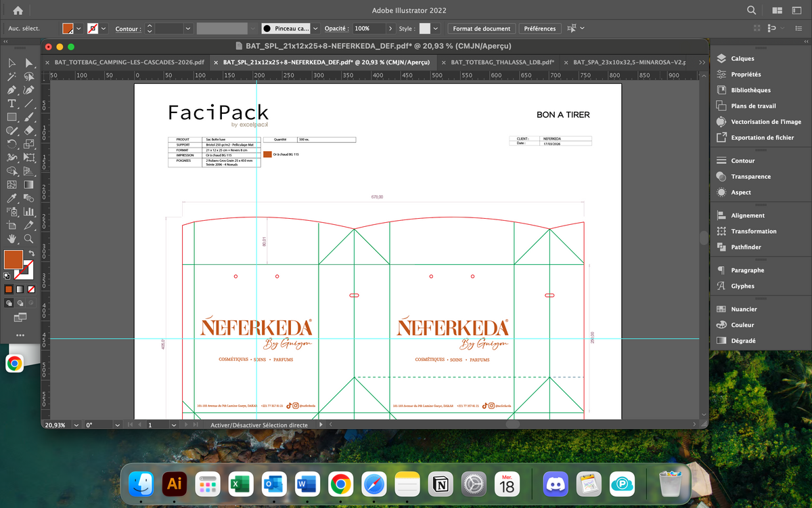Switch to BAT_TOTEBAG_CAMPING-LES-CASCADES-2026.pdf tab
The width and height of the screenshot is (812, 508).
[x=129, y=62]
